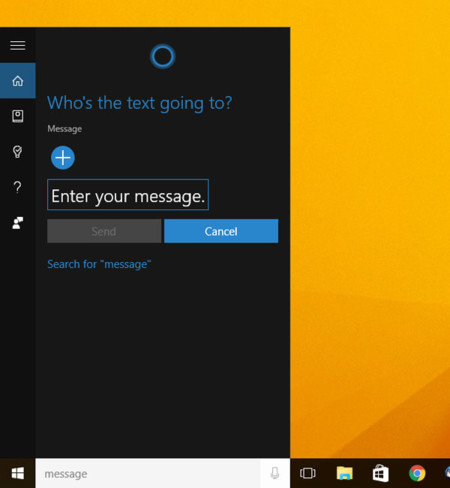450x488 pixels.
Task: Open the Windows Store from the taskbar
Action: (x=381, y=473)
